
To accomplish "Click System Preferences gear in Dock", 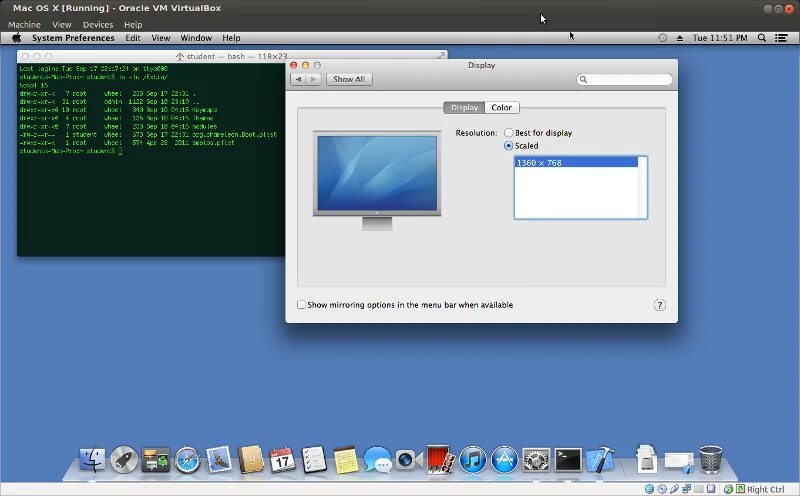I will [536, 460].
